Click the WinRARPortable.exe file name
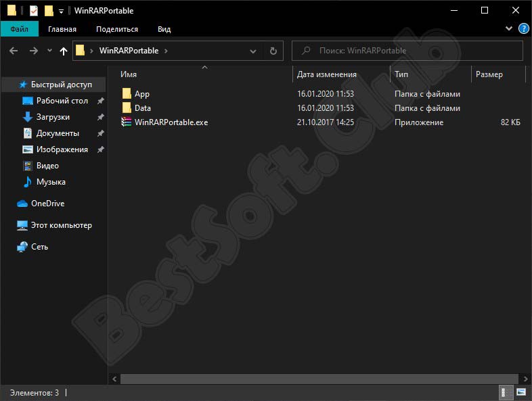This screenshot has width=532, height=401. [x=171, y=122]
